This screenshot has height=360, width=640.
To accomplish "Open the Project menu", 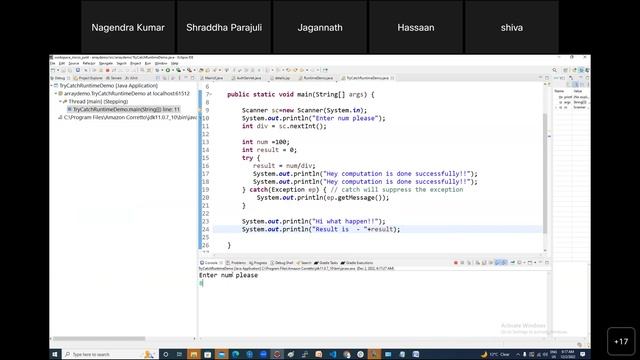I will (x=136, y=64).
